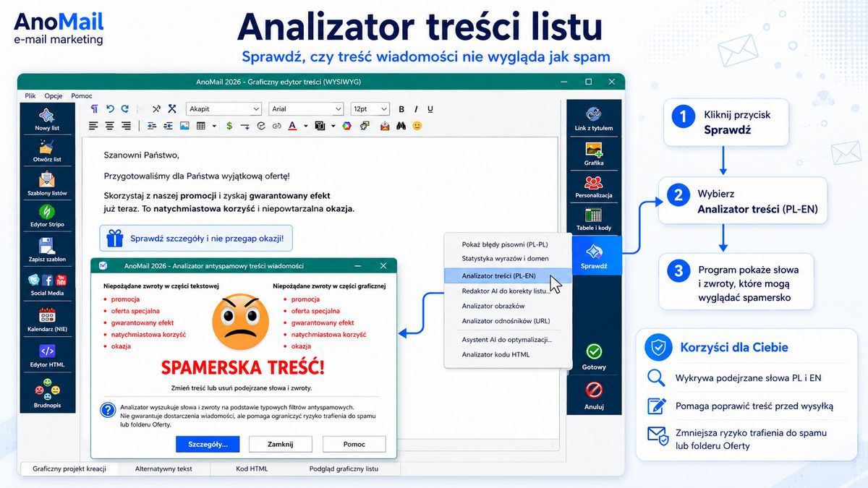The height and width of the screenshot is (488, 868).
Task: Open the Tabele i kody button
Action: tap(594, 218)
